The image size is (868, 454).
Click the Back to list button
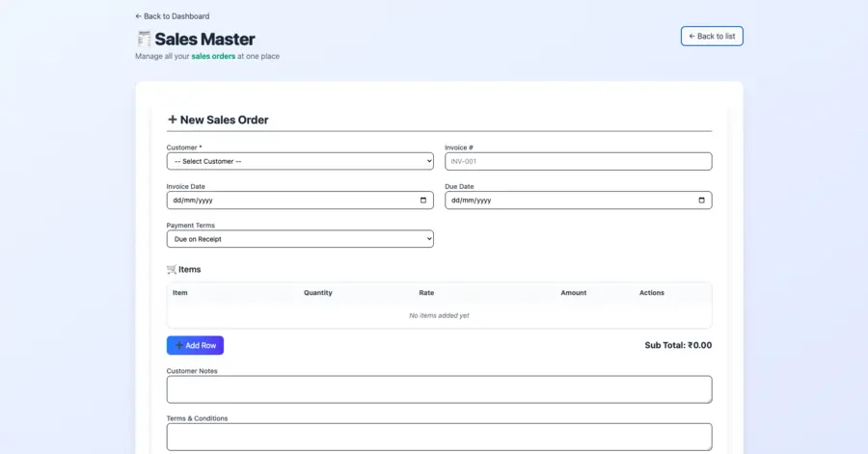[x=712, y=36]
